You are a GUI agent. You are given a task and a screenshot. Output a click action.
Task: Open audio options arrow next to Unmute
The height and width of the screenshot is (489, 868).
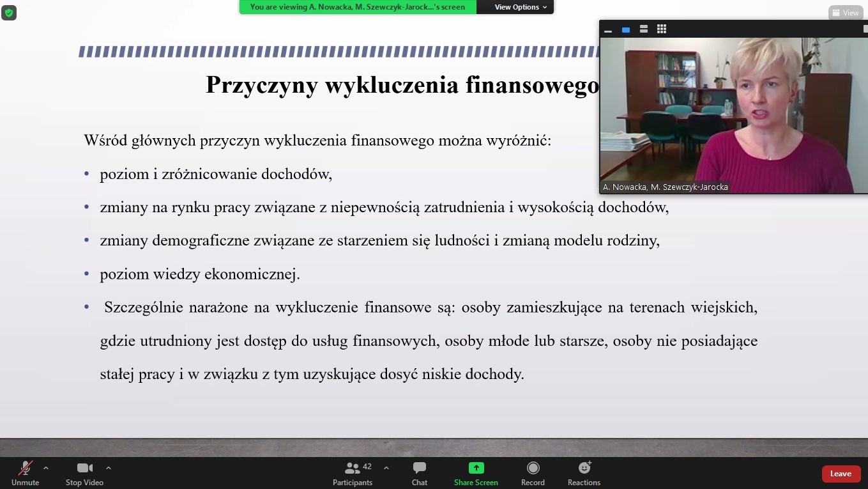coord(46,468)
